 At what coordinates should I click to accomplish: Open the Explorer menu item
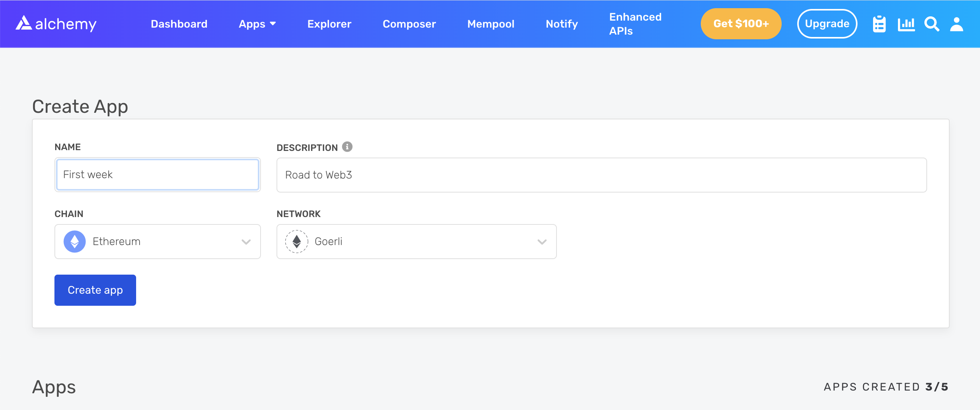coord(329,24)
